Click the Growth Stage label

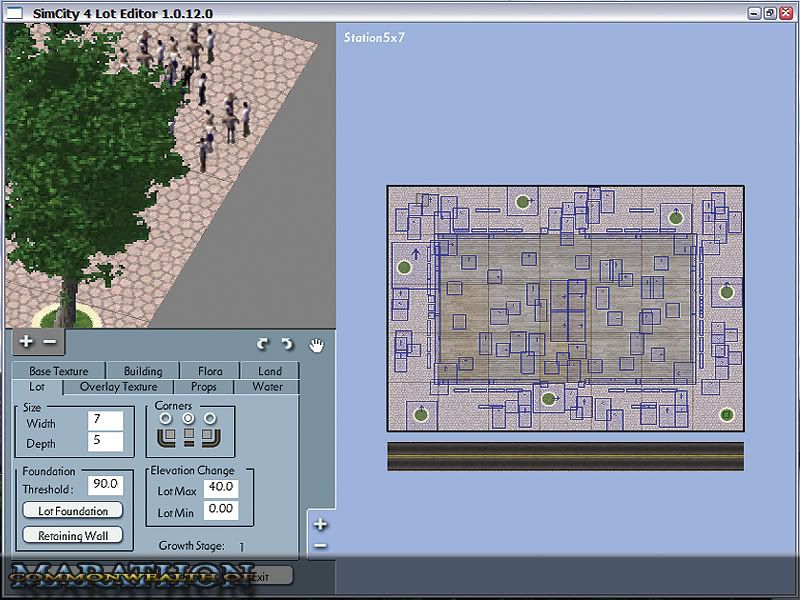(x=191, y=545)
